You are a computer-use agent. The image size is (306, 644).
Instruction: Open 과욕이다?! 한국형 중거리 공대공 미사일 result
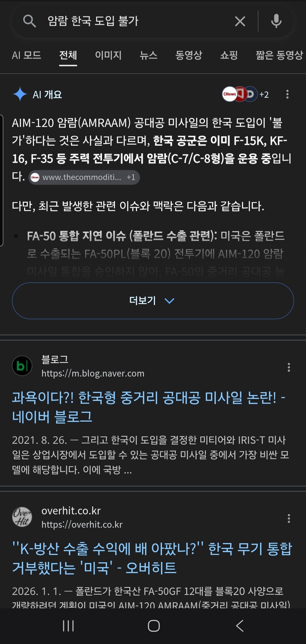[148, 407]
